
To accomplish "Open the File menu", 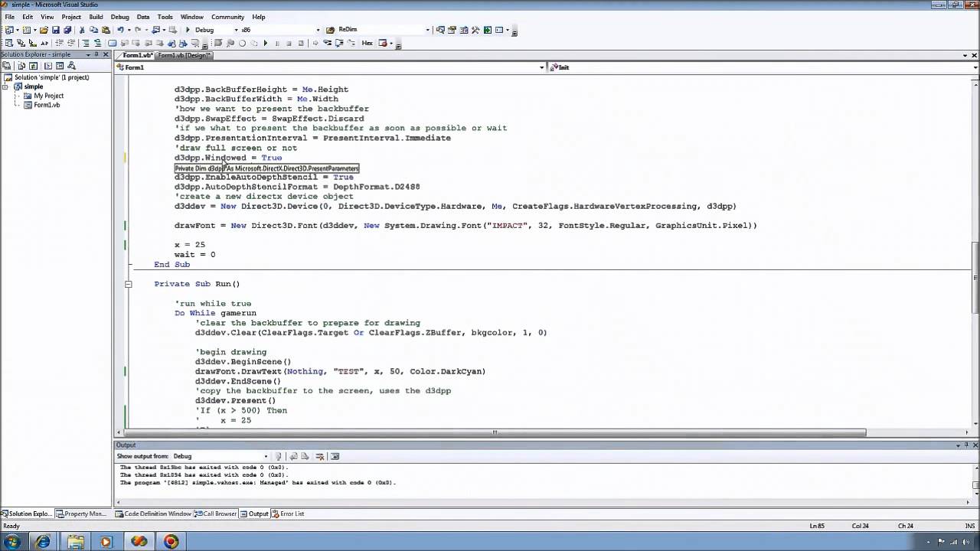I will coord(10,17).
